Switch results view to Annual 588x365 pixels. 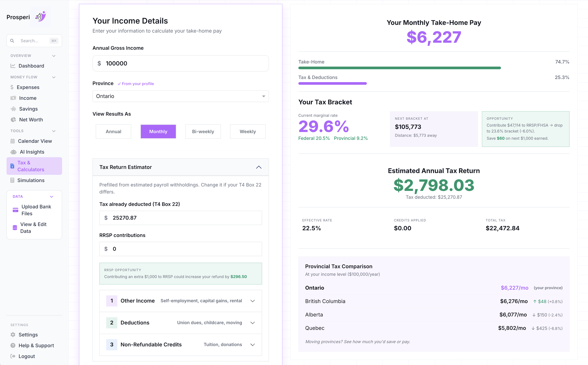click(x=113, y=132)
